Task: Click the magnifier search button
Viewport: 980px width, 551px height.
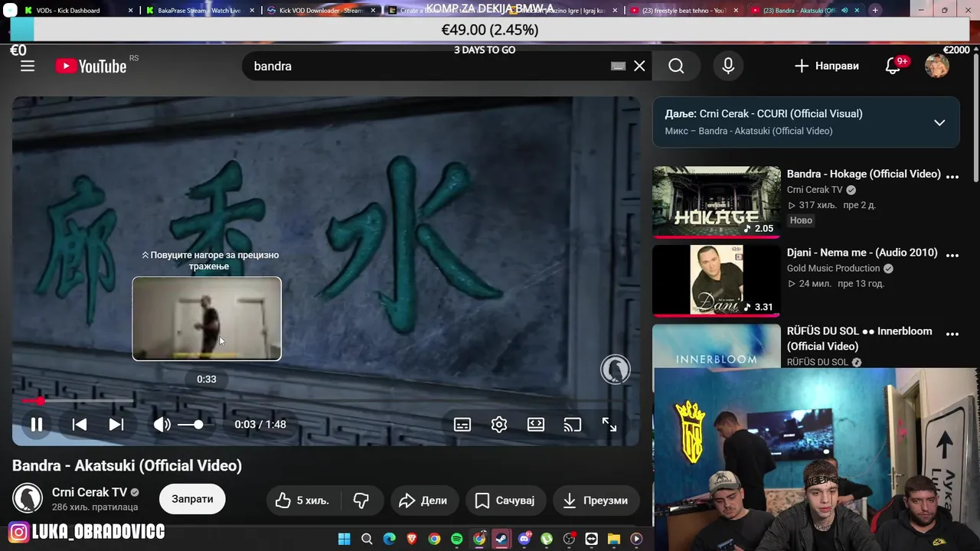Action: [676, 66]
